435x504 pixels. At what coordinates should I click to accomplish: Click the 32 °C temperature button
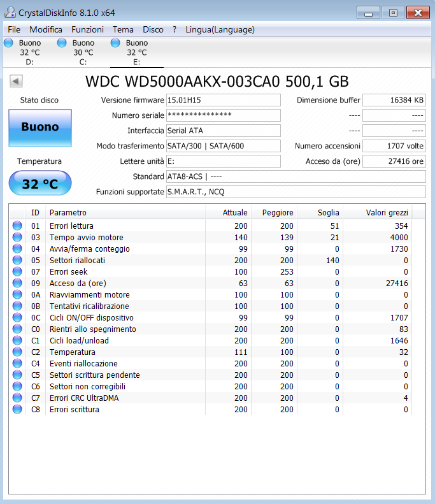[40, 184]
